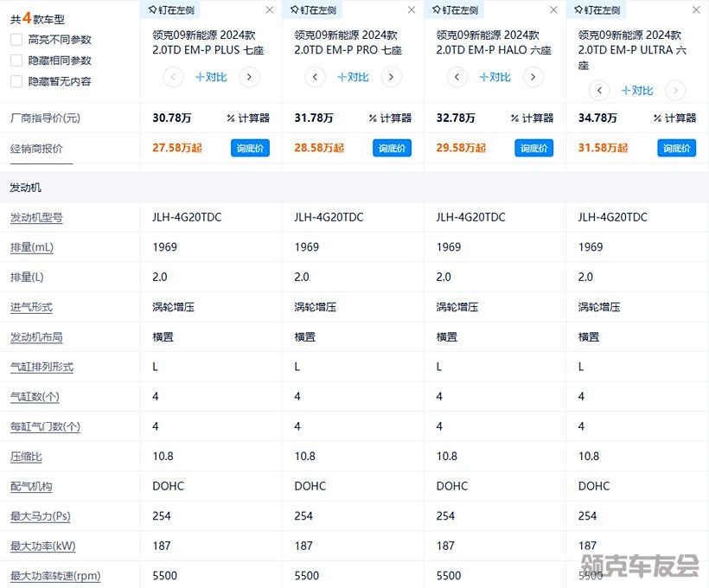Remove the ULTRA 六座 model column
Image resolution: width=709 pixels, height=588 pixels.
coord(696,10)
